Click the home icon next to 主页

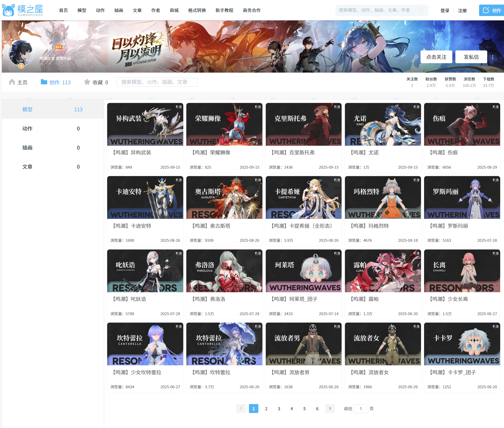pos(12,82)
